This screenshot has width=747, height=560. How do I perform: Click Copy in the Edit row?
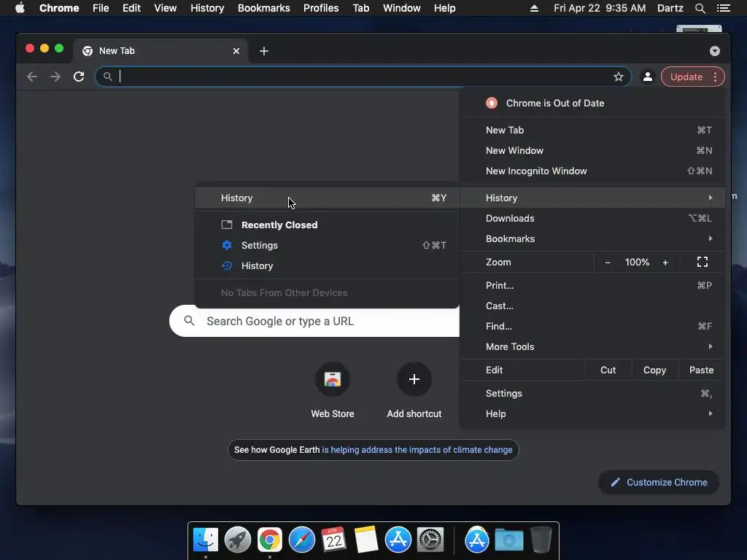(654, 370)
